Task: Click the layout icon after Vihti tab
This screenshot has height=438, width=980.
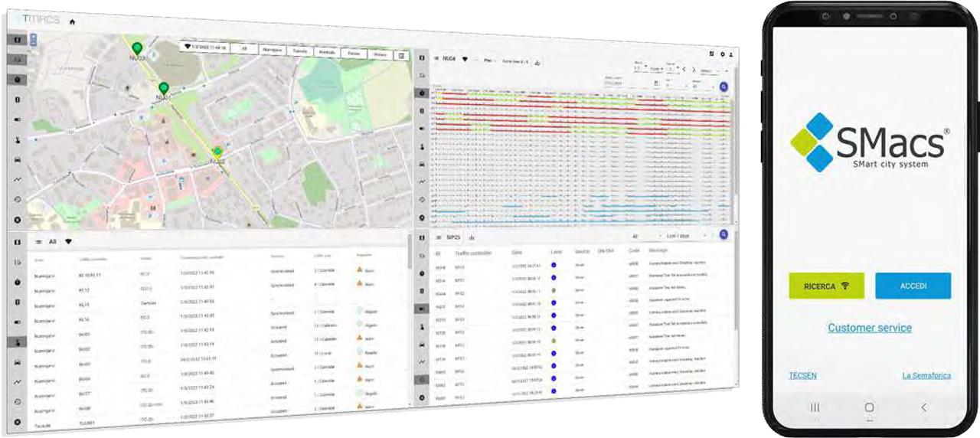Action: point(401,55)
